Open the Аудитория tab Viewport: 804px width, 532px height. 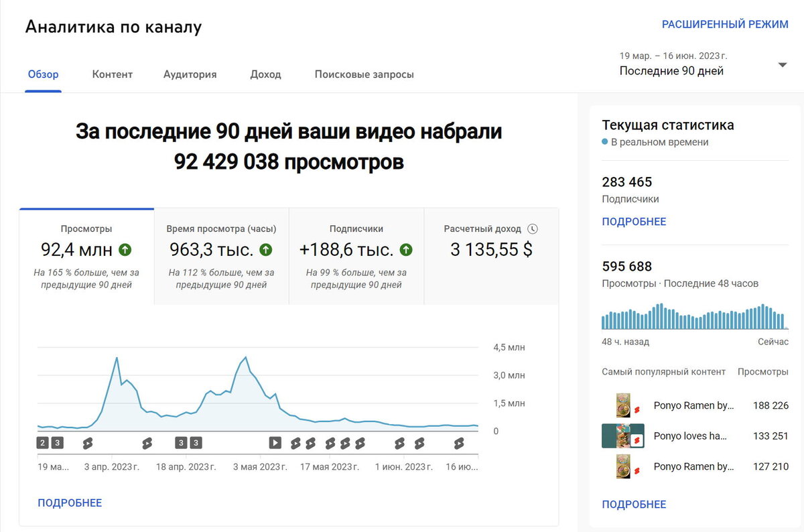click(190, 74)
